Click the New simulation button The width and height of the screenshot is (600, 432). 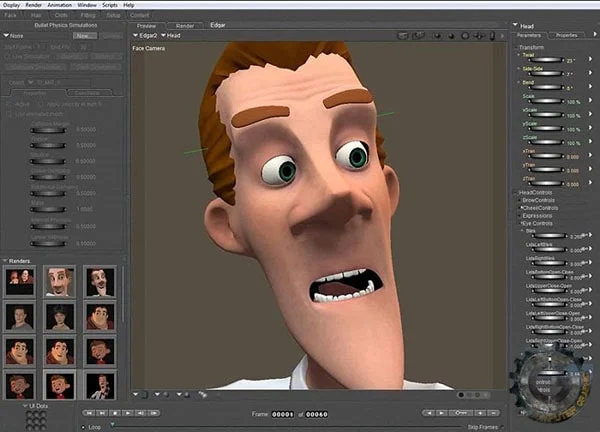(85, 36)
